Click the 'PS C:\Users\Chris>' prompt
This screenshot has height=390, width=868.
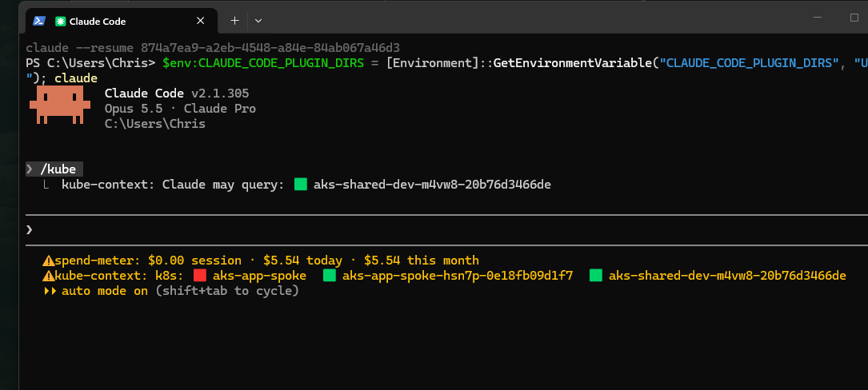(90, 63)
